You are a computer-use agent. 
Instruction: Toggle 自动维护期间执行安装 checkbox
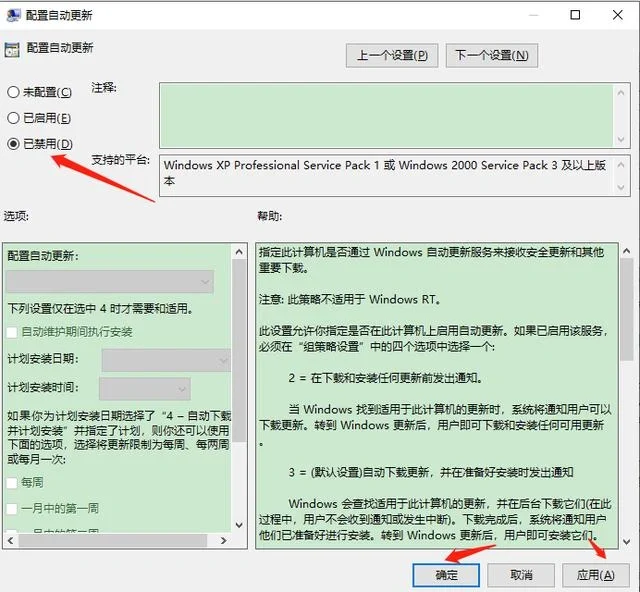(12, 332)
